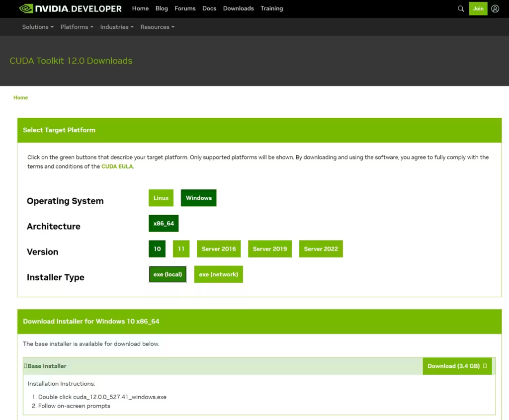Click the green Join button
509x420 pixels.
coord(478,9)
